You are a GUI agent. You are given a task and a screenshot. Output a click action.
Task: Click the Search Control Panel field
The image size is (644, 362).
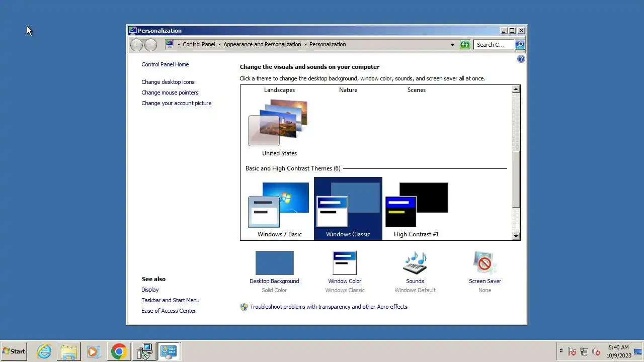pyautogui.click(x=494, y=45)
